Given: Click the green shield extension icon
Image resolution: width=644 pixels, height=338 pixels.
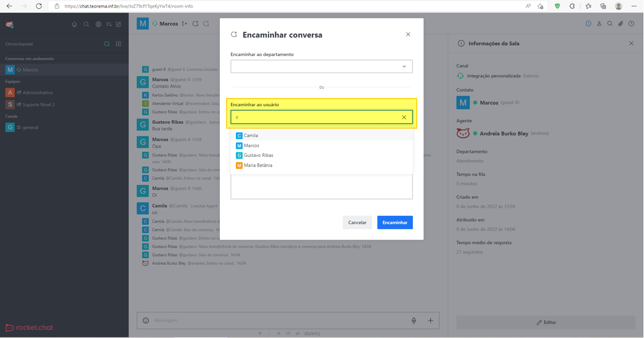Looking at the screenshot, I should point(557,6).
